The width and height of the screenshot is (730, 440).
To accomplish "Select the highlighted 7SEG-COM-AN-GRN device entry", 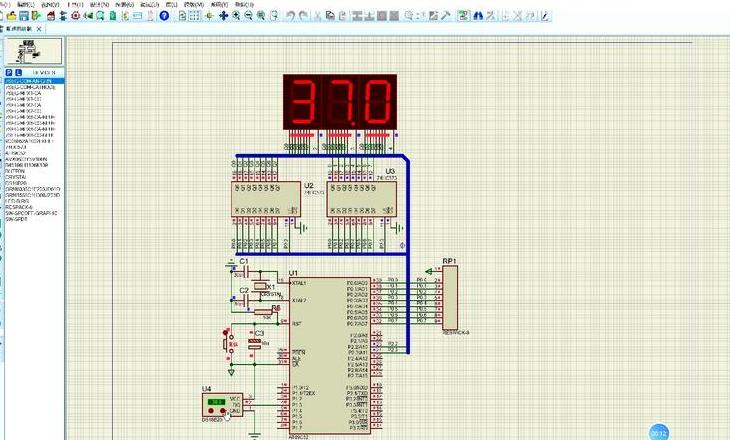I will click(x=35, y=81).
